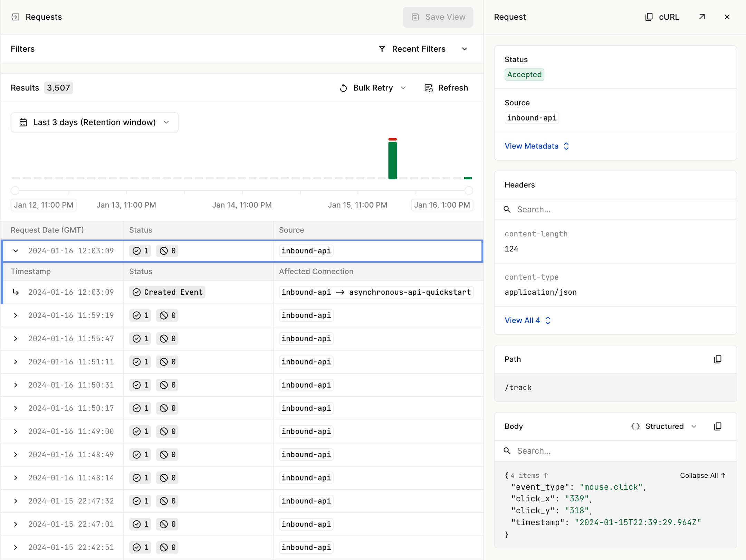Screen dimensions: 746x560
Task: Click the Refresh icon to reload results
Action: tap(428, 88)
